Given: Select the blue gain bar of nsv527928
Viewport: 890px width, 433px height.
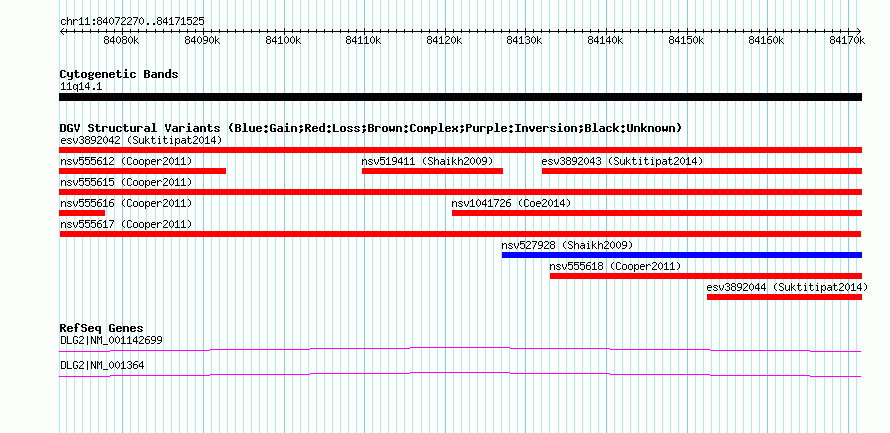Looking at the screenshot, I should coord(682,255).
